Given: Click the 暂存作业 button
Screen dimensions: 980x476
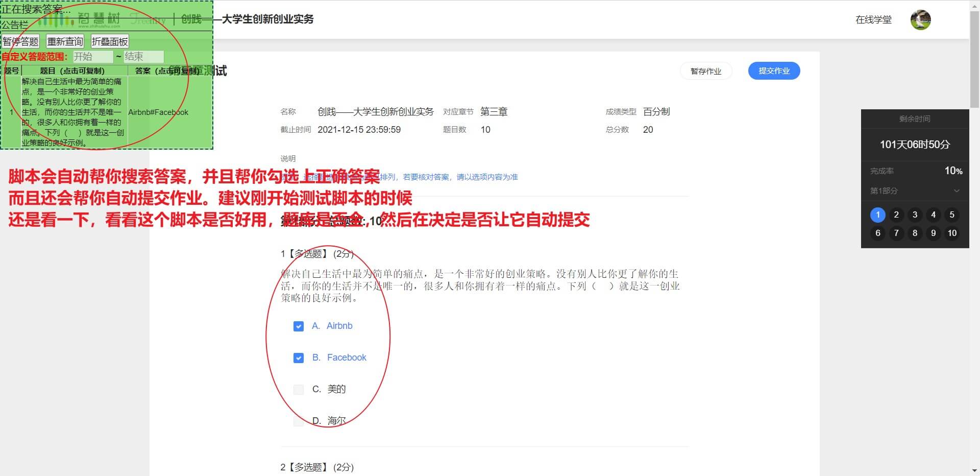Looking at the screenshot, I should click(706, 71).
